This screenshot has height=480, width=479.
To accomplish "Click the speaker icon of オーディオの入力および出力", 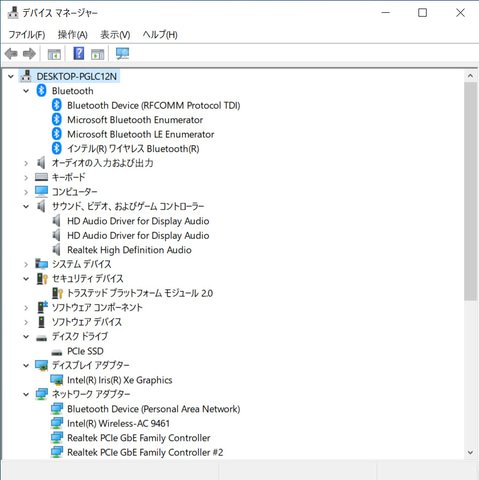I will coord(41,163).
